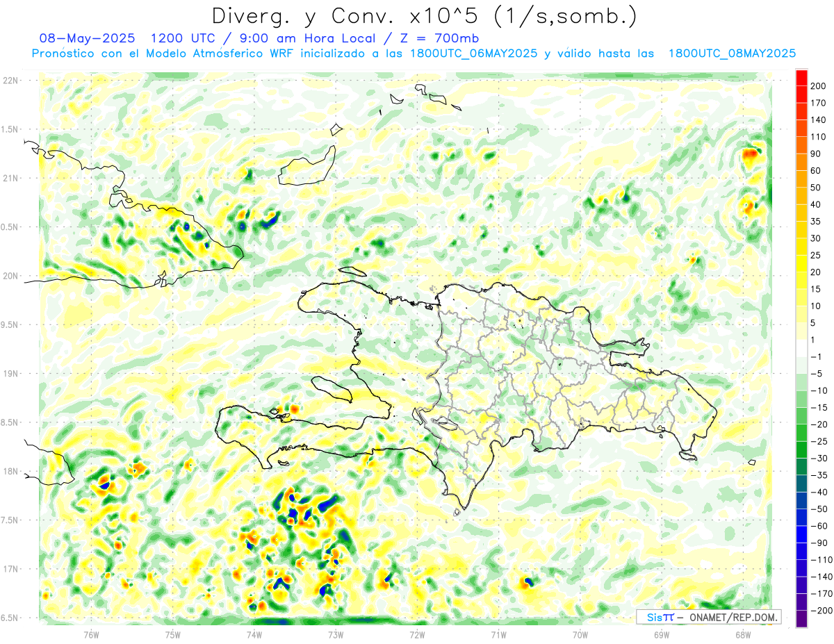Click the '18N' latitude label
This screenshot has width=834, height=644.
pyautogui.click(x=10, y=472)
